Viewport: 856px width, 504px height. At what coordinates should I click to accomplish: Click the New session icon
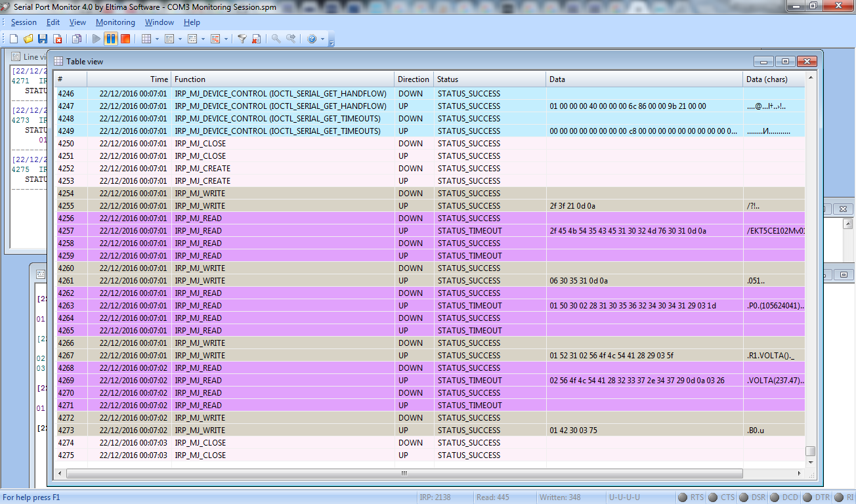pyautogui.click(x=14, y=39)
